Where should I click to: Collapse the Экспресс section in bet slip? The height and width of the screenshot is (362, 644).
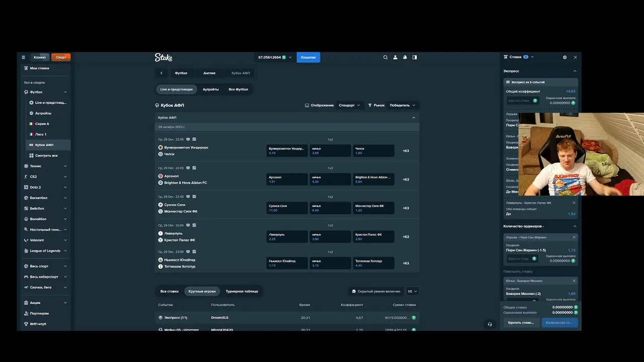575,71
